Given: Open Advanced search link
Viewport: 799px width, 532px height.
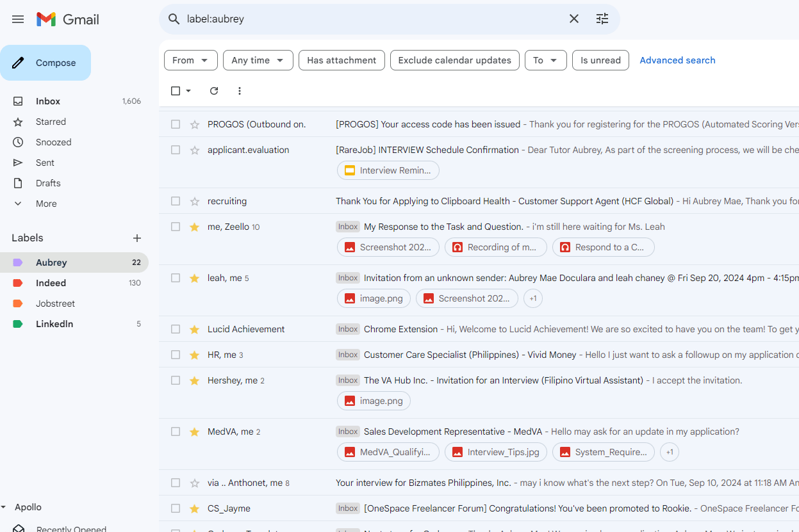Looking at the screenshot, I should pos(677,60).
